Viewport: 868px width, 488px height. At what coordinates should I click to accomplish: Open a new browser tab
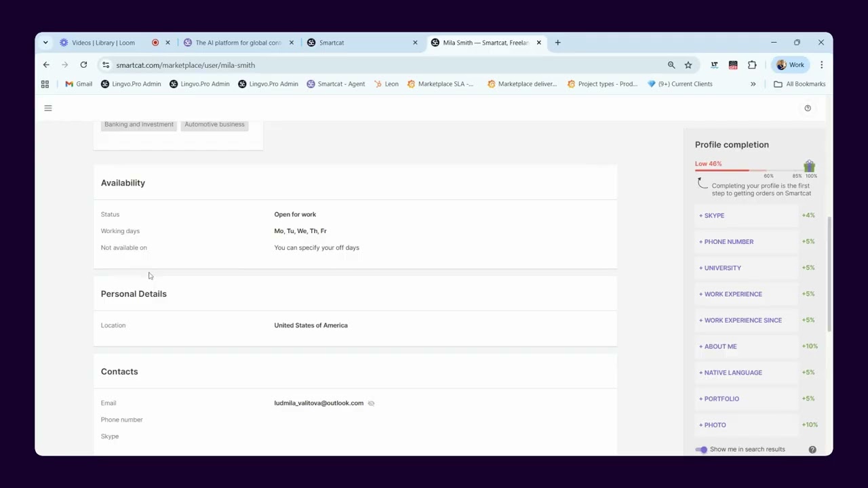point(557,43)
